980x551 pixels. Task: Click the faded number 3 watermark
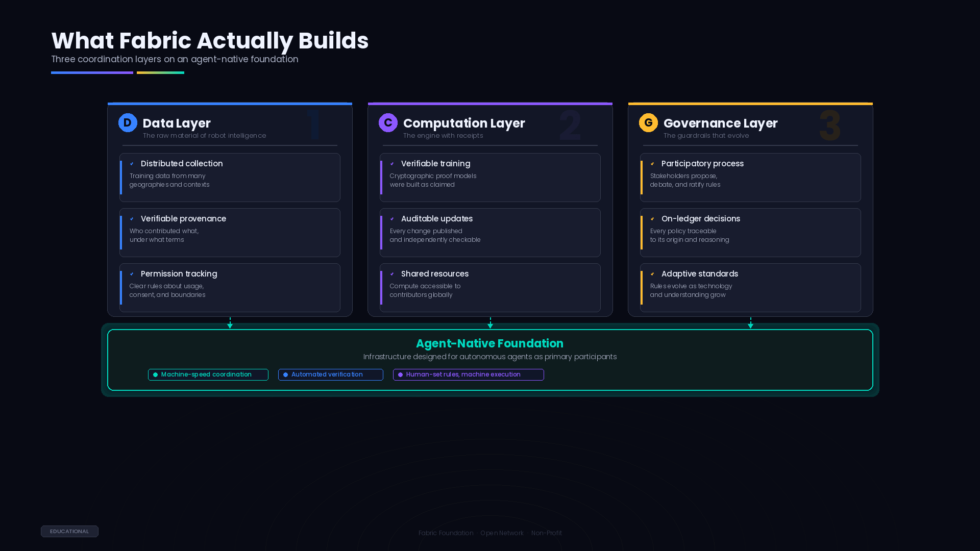829,126
